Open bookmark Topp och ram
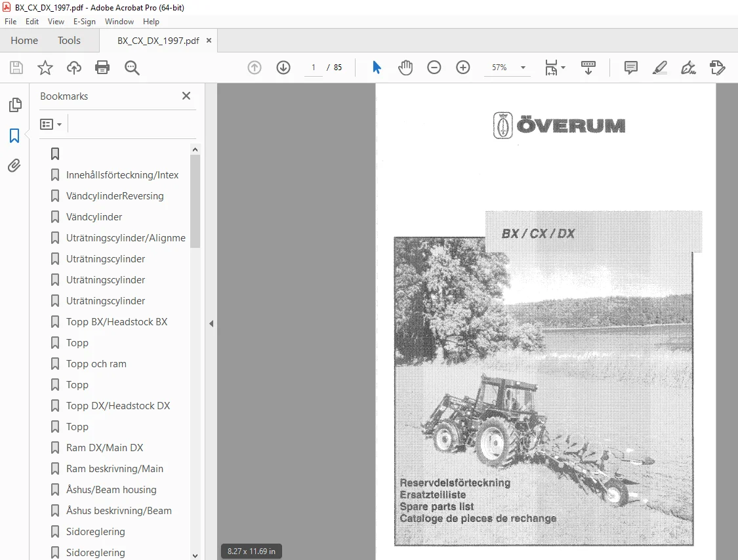This screenshot has width=738, height=560. (x=96, y=364)
